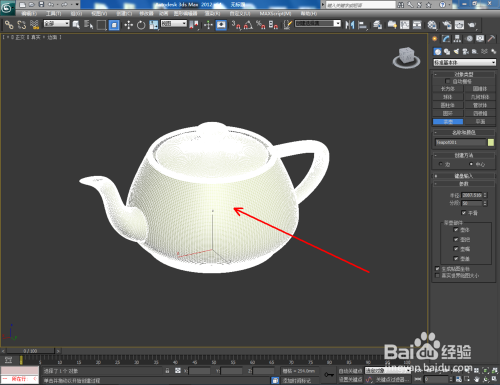Select the 中心 creation method radio button
Screen dimensions: 500x385
(x=471, y=164)
